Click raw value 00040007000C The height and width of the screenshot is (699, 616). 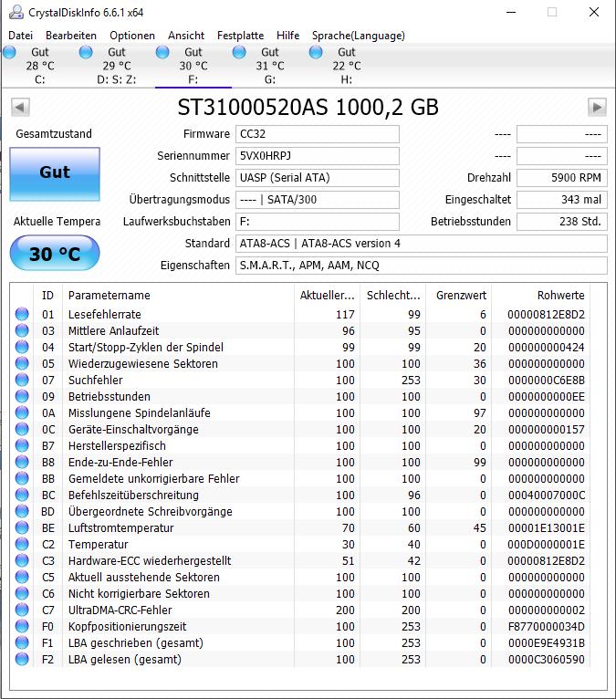[547, 495]
